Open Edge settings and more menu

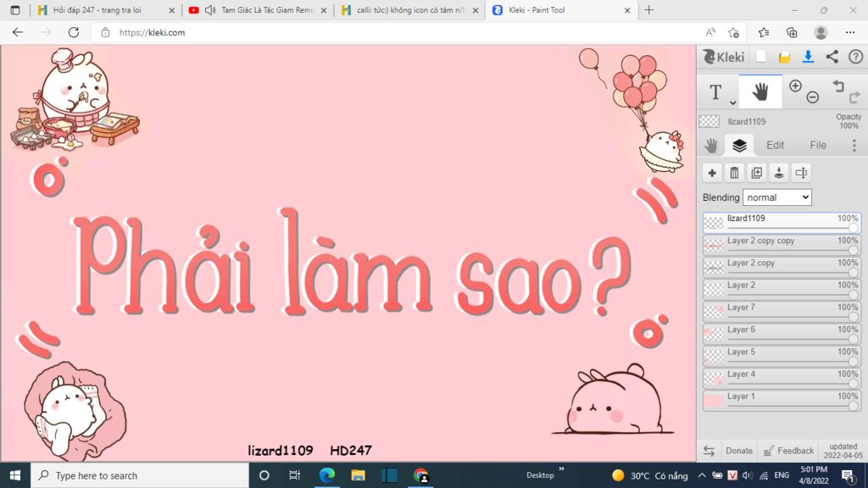[850, 33]
